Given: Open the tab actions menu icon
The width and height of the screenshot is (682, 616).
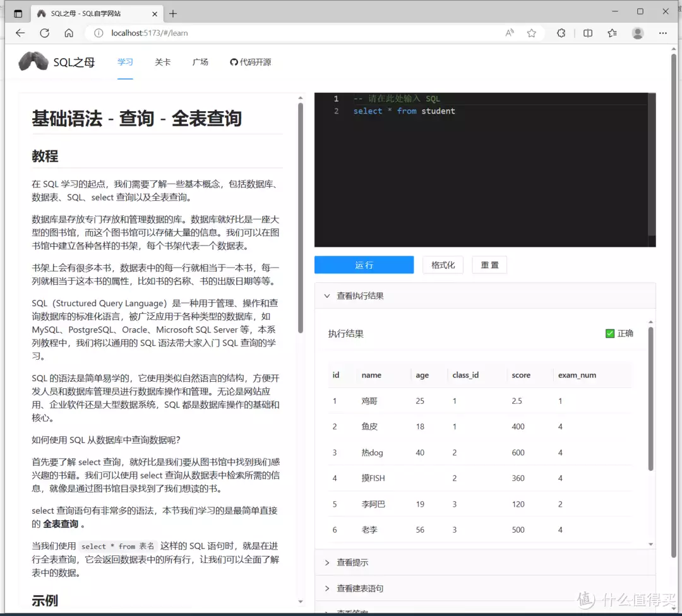Looking at the screenshot, I should coord(18,13).
